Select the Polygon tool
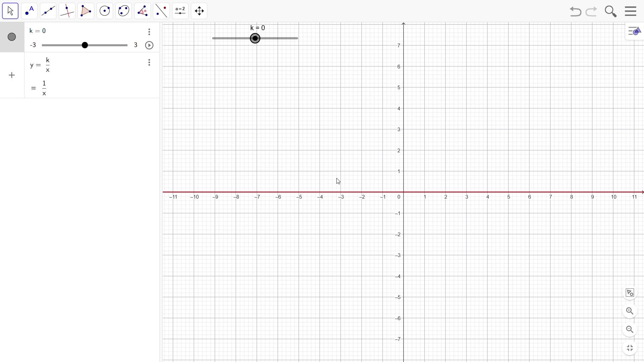The height and width of the screenshot is (362, 644). (86, 11)
